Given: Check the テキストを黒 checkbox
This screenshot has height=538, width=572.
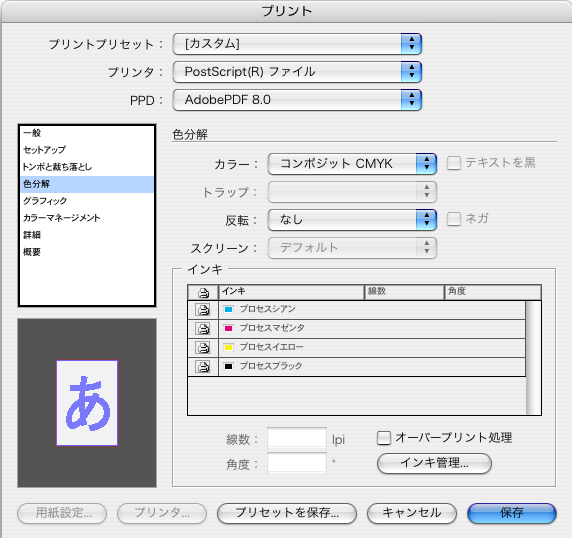Looking at the screenshot, I should pos(454,163).
